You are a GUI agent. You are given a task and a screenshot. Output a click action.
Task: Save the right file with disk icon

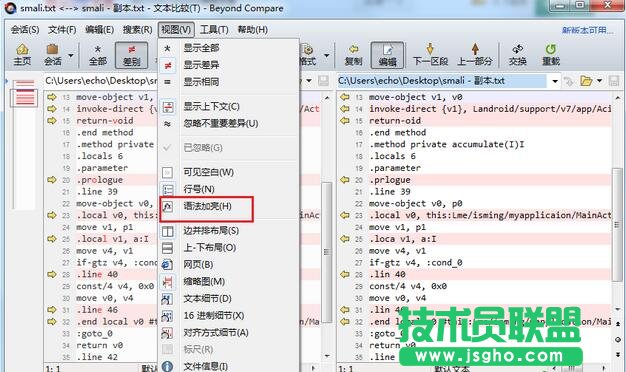[x=614, y=81]
